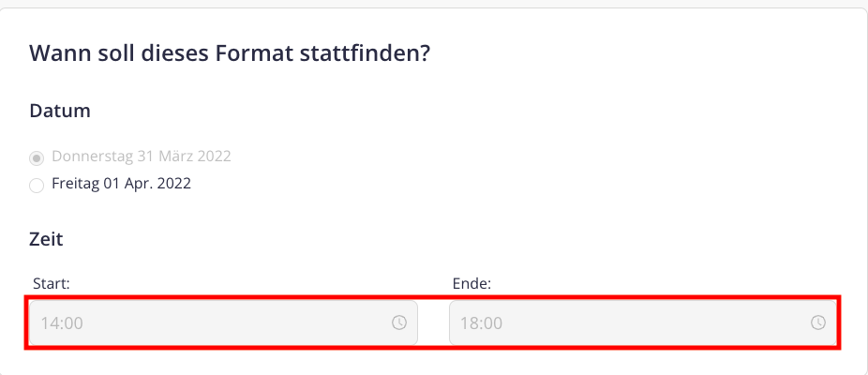
Task: Open the clock picker in Ende field
Action: point(818,322)
